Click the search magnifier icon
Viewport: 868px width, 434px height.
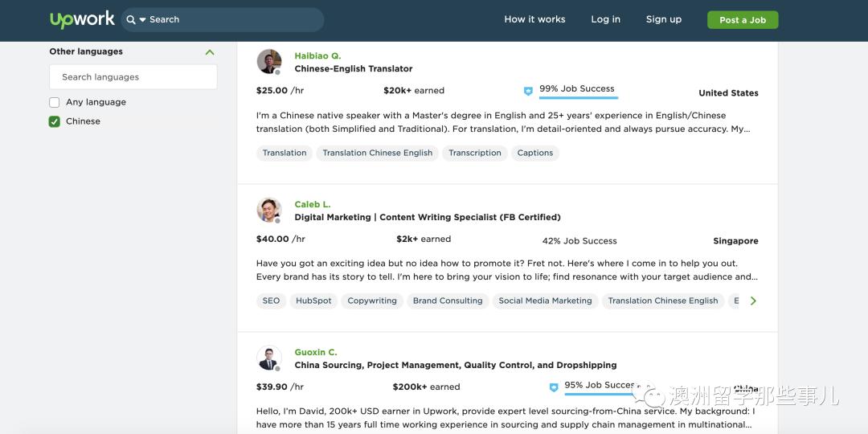[131, 19]
